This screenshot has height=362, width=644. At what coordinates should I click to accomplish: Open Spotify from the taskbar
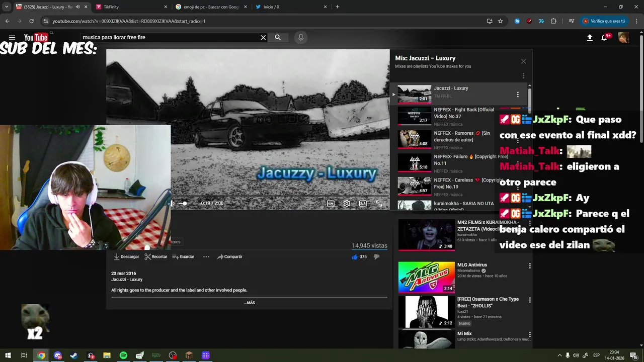pyautogui.click(x=123, y=355)
